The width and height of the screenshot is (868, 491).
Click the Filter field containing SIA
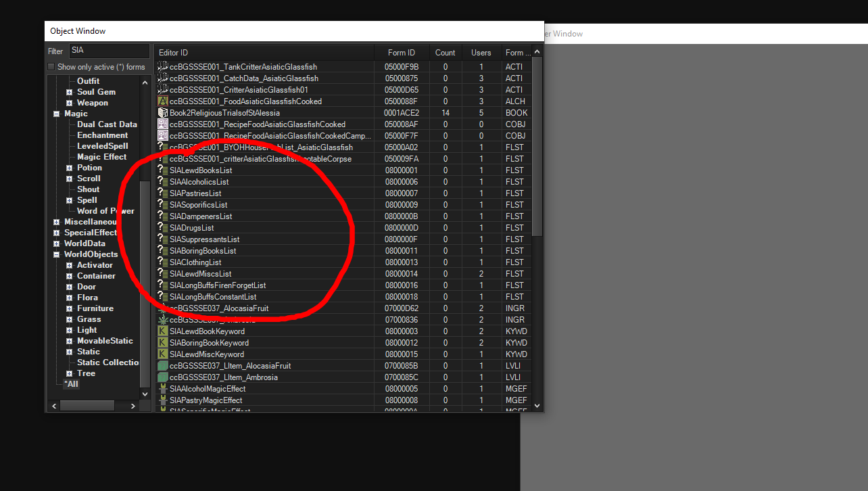tap(108, 50)
